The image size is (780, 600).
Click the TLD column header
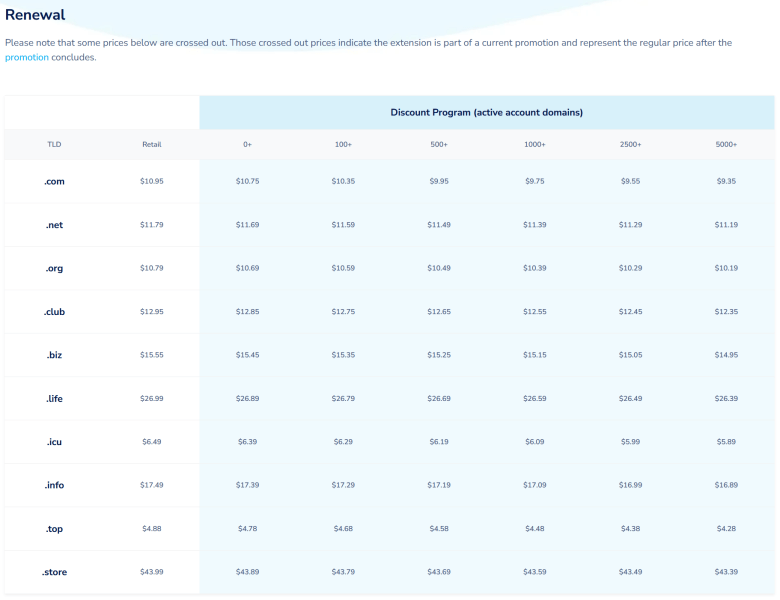[54, 144]
